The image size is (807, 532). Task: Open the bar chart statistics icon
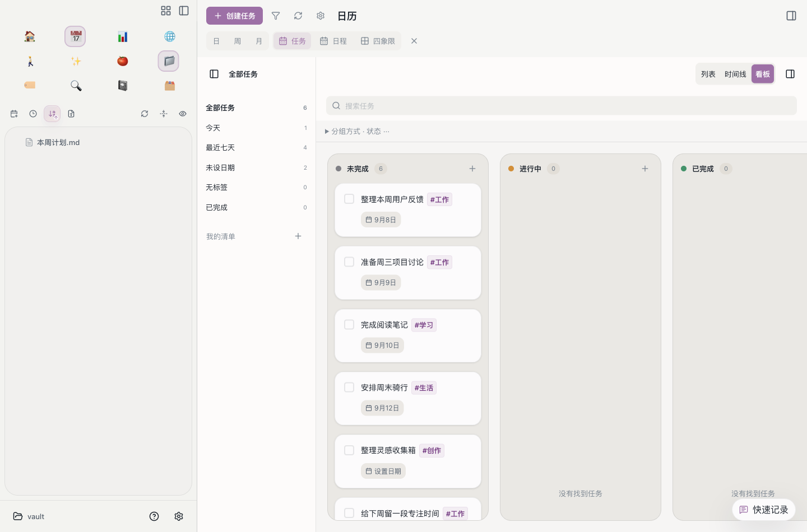tap(123, 36)
